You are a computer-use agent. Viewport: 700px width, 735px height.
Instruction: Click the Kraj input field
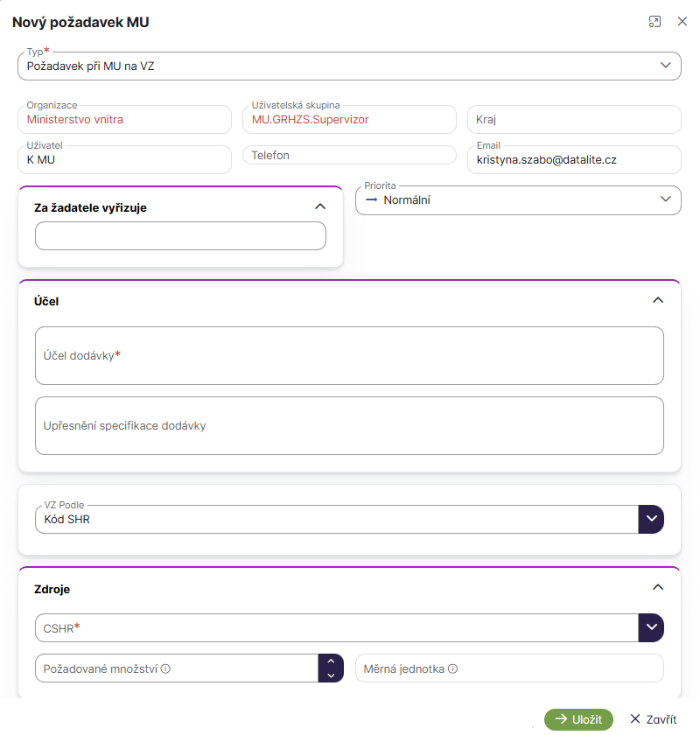[573, 119]
